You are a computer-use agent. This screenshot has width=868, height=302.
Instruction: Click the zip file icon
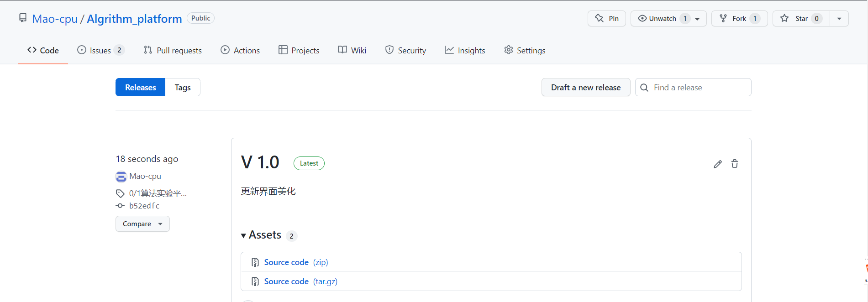pyautogui.click(x=255, y=262)
